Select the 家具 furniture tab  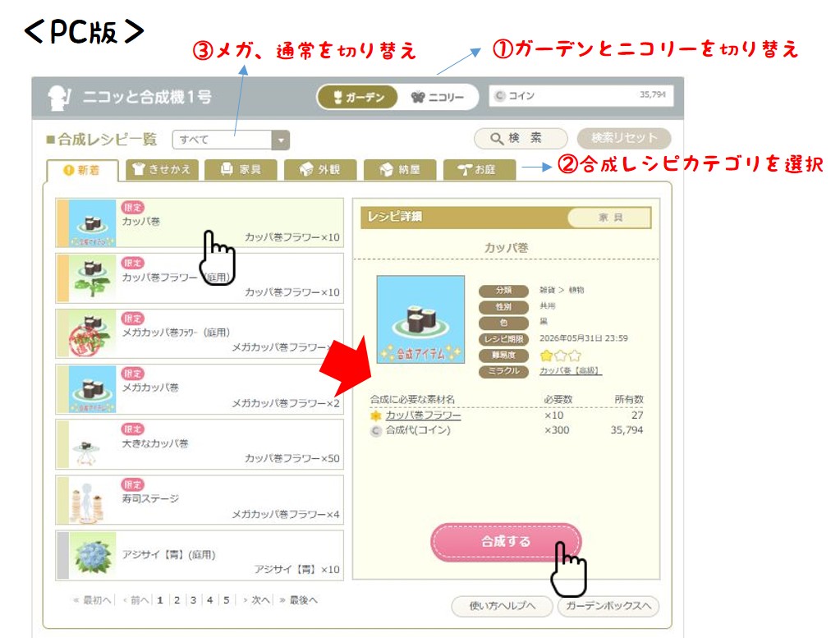point(241,170)
